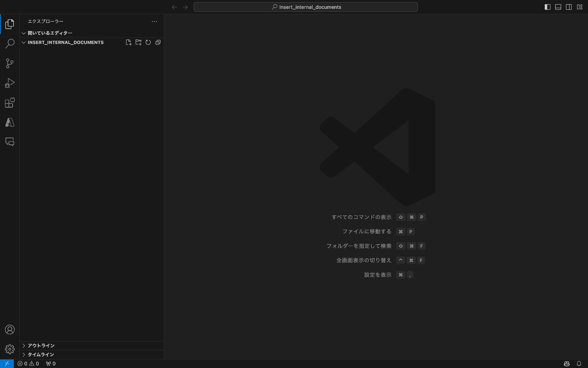This screenshot has height=368, width=588.
Task: Click the フォルダーを指定して検索 hint text
Action: coord(359,246)
